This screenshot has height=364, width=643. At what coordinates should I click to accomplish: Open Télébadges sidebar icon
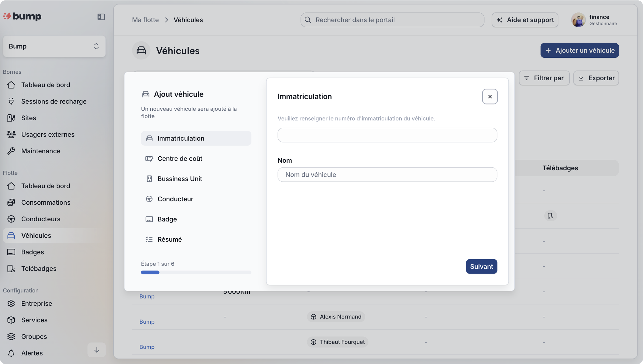11,268
